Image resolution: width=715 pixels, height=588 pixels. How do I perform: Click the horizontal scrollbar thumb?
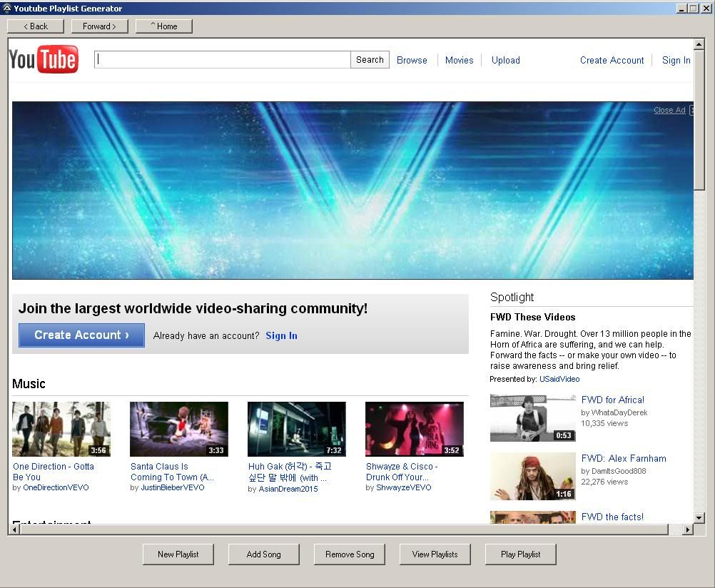pos(344,529)
